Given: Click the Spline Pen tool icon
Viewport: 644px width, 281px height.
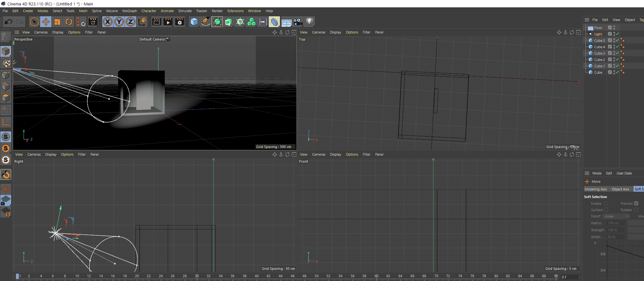Looking at the screenshot, I should point(206,22).
